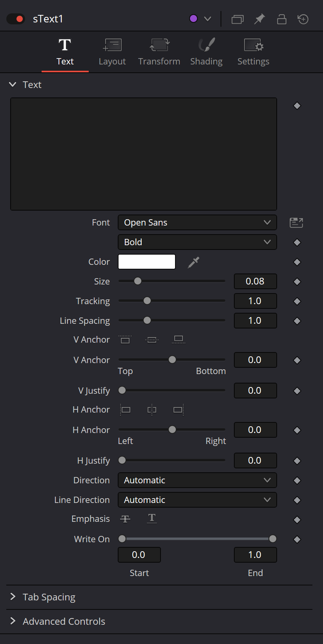323x644 pixels.
Task: Set V Anchor to top
Action: pos(125,339)
